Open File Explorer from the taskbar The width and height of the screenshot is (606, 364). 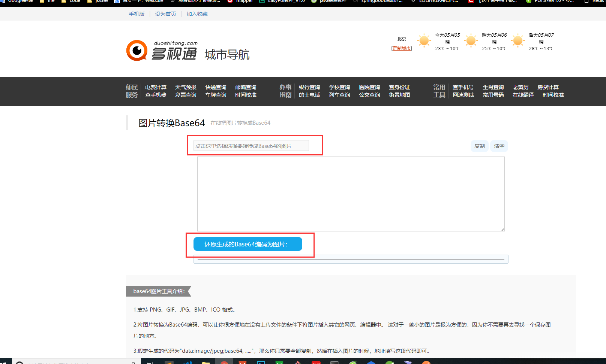[x=206, y=362]
